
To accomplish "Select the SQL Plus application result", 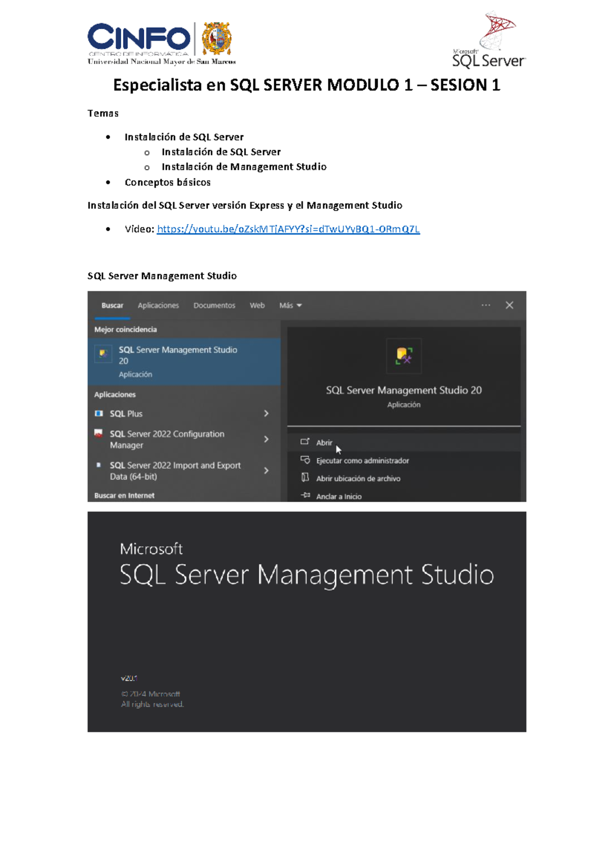I will [184, 414].
